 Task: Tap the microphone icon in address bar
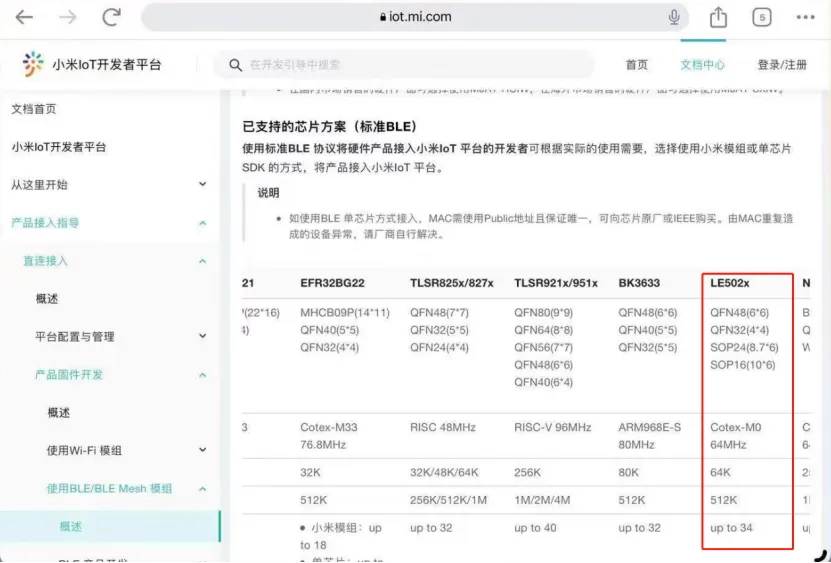tap(674, 17)
